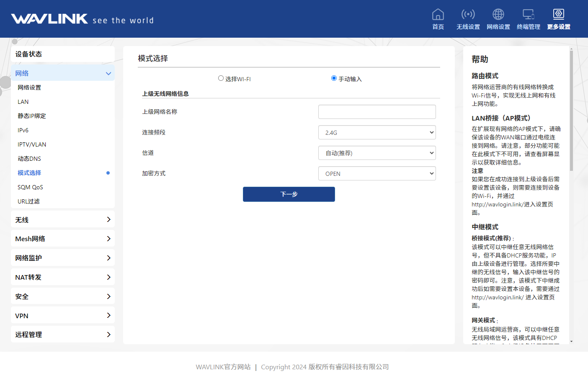Open the wireless settings (无线设置) signal icon
Viewport: 588px width, 381px height.
pos(468,15)
